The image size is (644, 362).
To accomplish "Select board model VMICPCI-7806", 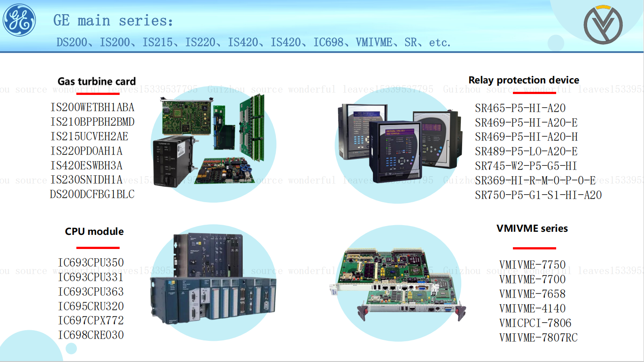I will click(x=535, y=323).
